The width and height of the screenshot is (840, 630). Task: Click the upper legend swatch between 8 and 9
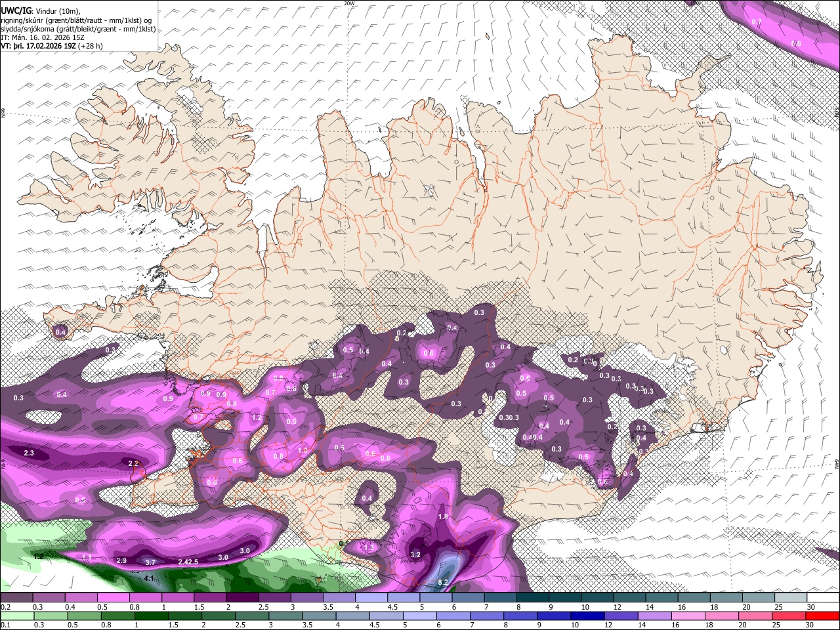click(532, 598)
